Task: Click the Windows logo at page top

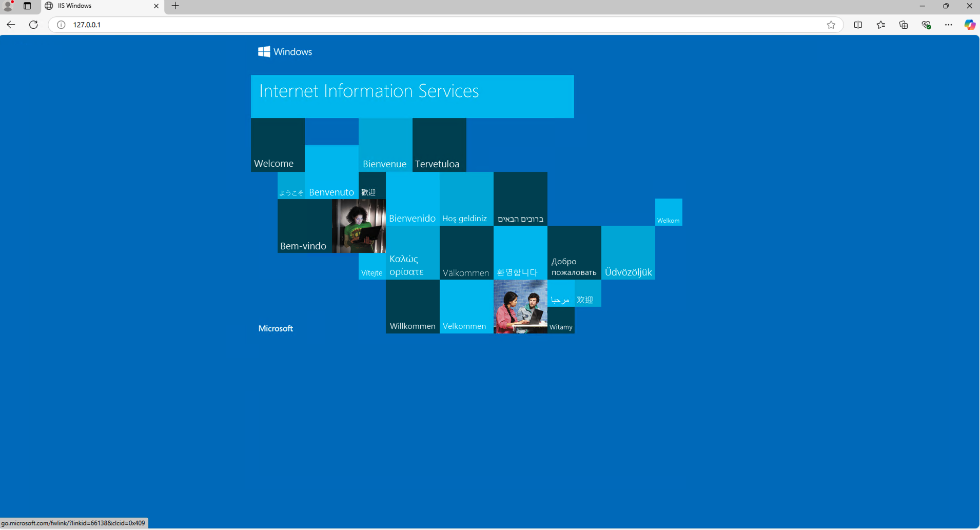Action: 285,51
